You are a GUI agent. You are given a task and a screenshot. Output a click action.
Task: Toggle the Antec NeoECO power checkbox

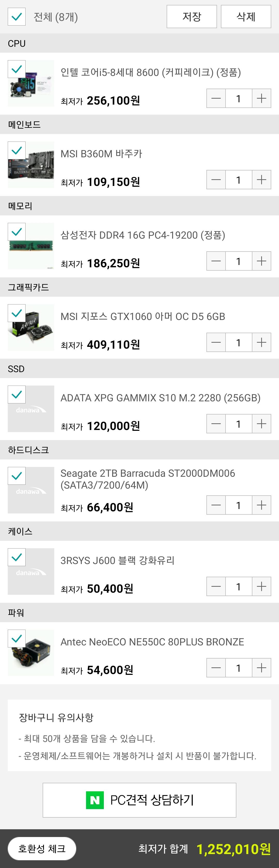click(17, 638)
